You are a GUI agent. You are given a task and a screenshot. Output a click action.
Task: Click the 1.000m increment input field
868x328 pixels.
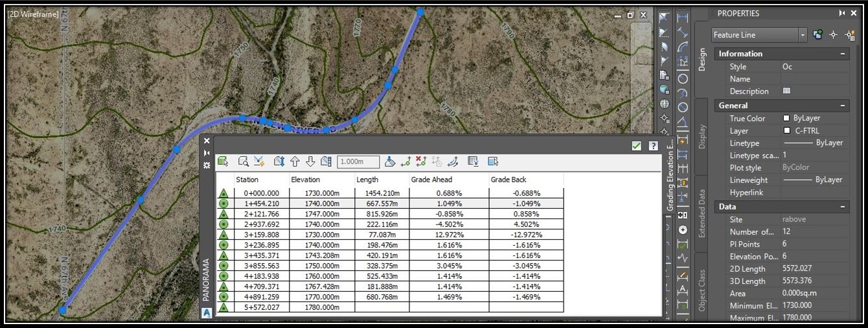(358, 161)
